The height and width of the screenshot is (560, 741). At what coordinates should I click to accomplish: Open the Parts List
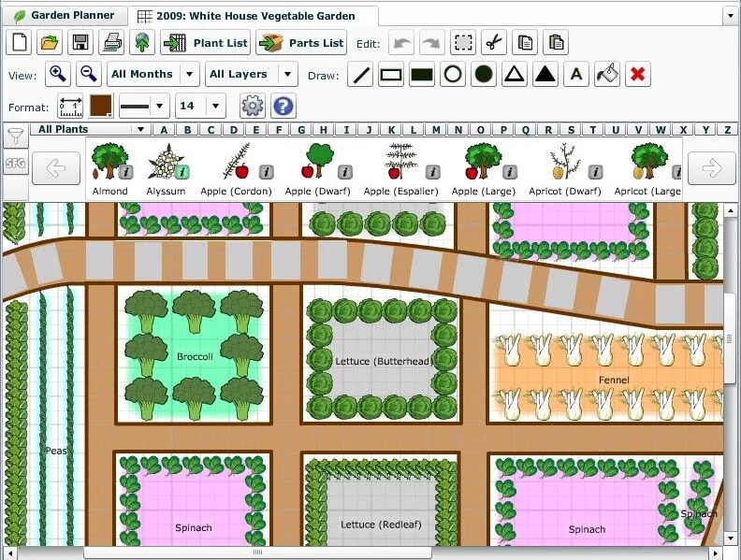point(301,43)
